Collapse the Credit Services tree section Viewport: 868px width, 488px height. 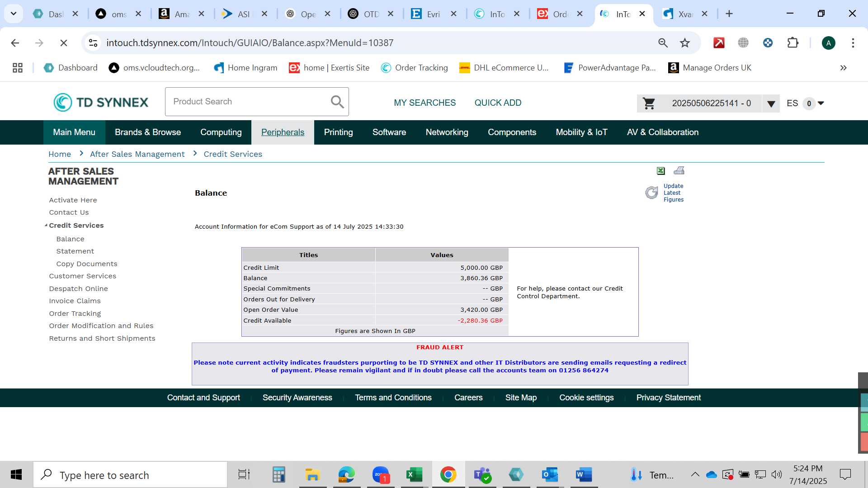(x=46, y=225)
